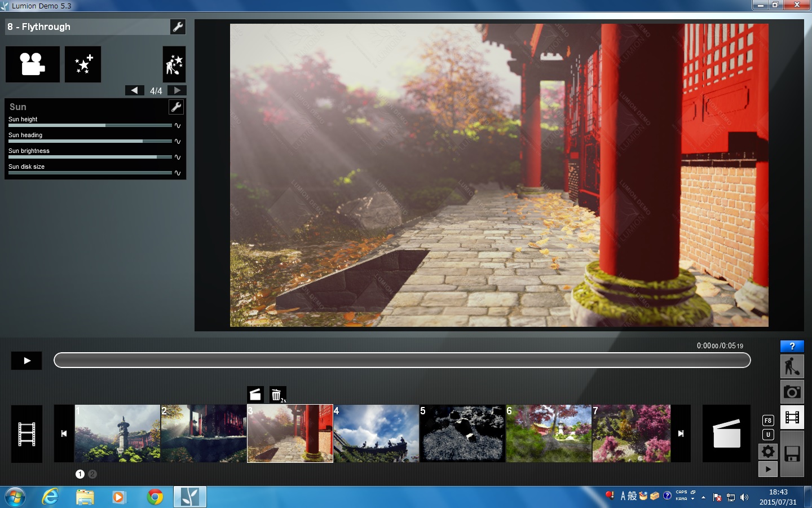Delete clip using the trash can icon
Image resolution: width=812 pixels, height=508 pixels.
[277, 395]
